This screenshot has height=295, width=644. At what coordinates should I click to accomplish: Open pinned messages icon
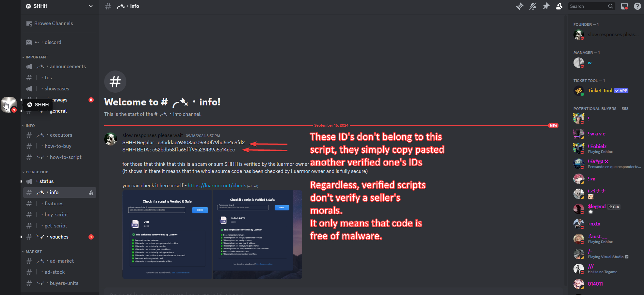pyautogui.click(x=546, y=6)
